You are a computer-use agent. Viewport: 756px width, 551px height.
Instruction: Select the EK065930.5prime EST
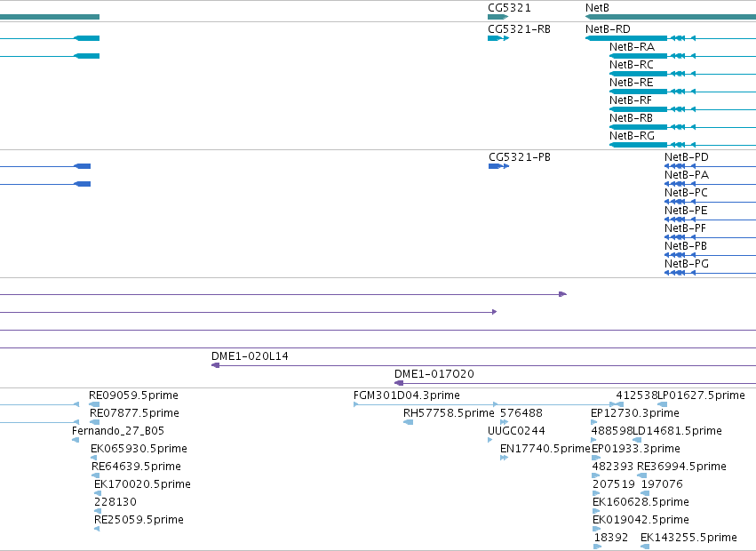(x=93, y=458)
